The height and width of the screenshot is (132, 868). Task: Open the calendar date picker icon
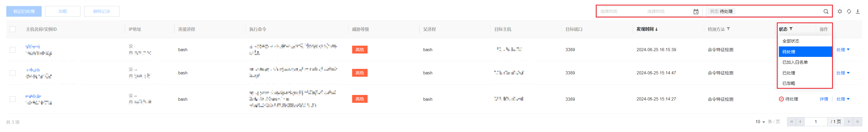click(696, 11)
